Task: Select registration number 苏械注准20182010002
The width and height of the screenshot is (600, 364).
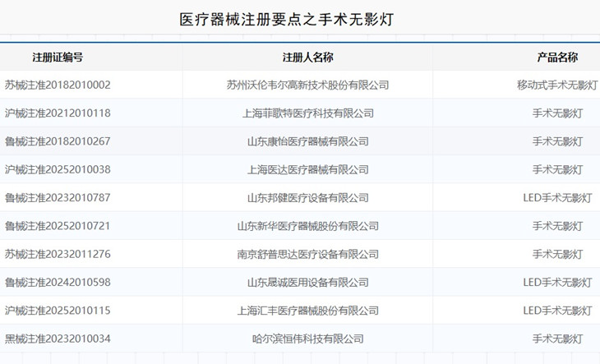Action: click(58, 85)
